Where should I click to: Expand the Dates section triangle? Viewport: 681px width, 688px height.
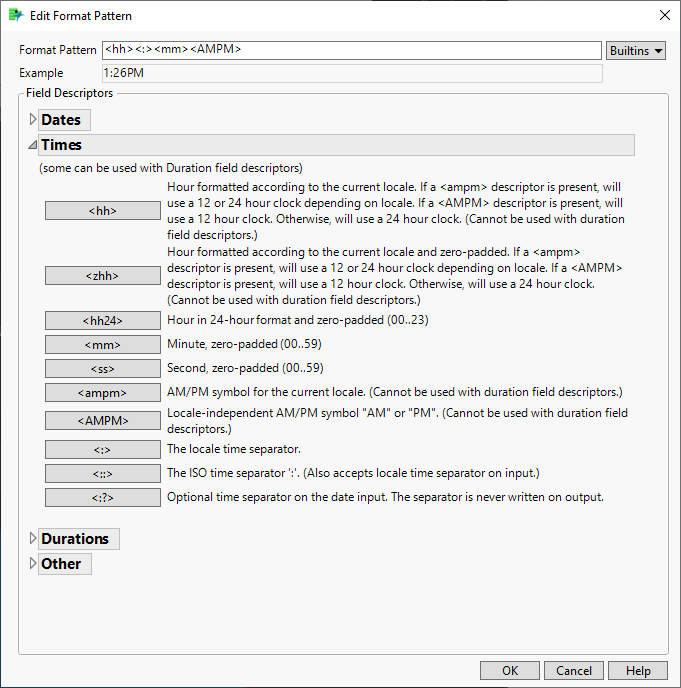tap(32, 119)
